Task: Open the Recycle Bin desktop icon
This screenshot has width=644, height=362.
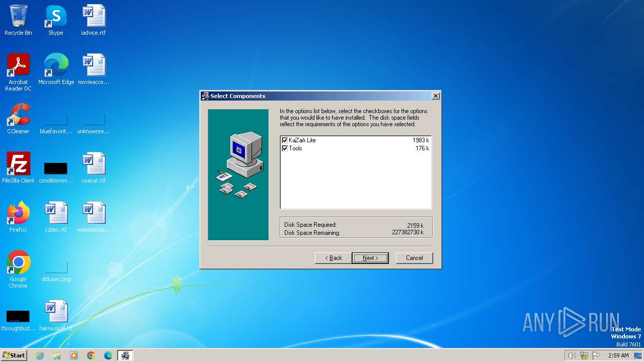Action: pos(18,20)
